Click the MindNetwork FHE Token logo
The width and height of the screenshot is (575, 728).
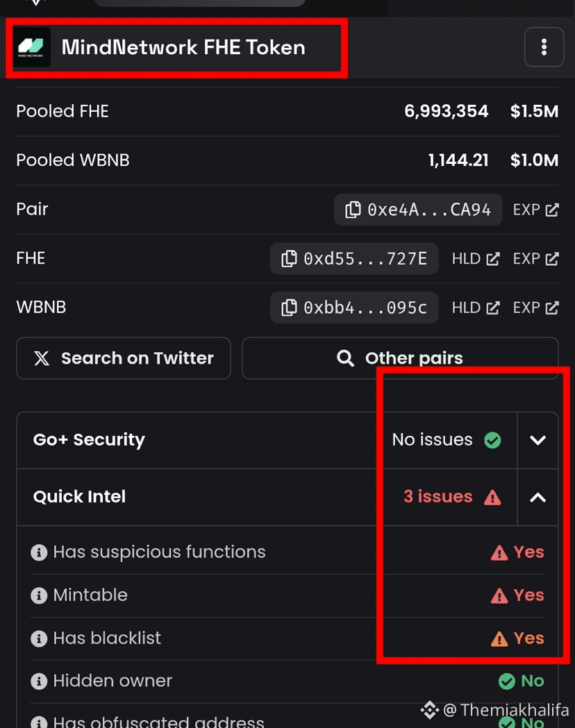tap(31, 47)
